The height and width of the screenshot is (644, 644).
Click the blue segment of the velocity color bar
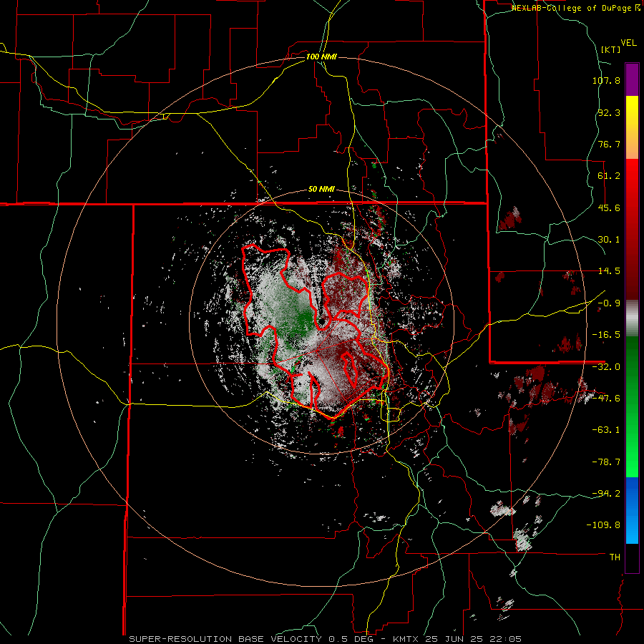coord(632,510)
